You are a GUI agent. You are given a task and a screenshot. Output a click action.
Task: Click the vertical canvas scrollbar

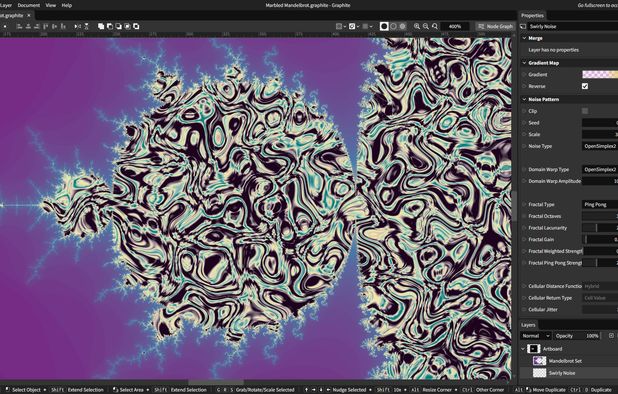coord(514,206)
